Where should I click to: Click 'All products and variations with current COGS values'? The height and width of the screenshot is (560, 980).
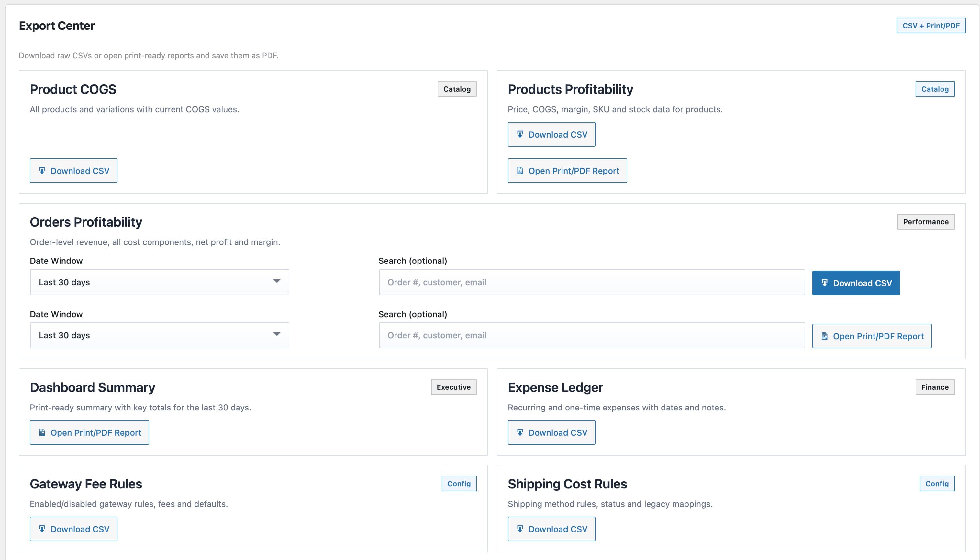(134, 109)
